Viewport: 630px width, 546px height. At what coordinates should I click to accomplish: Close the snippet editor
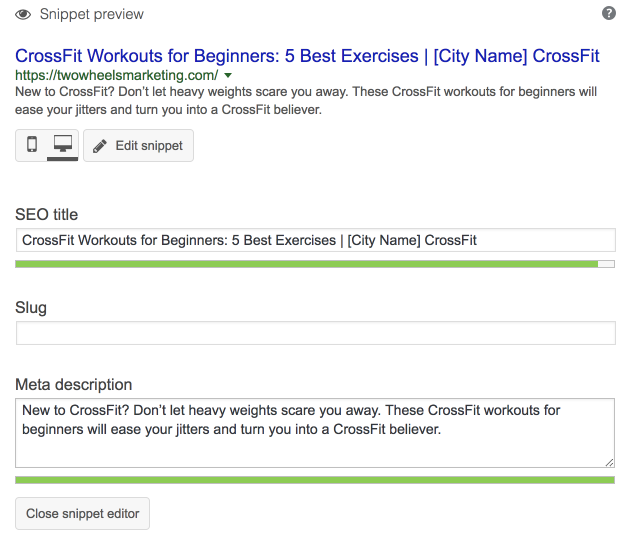[x=82, y=513]
